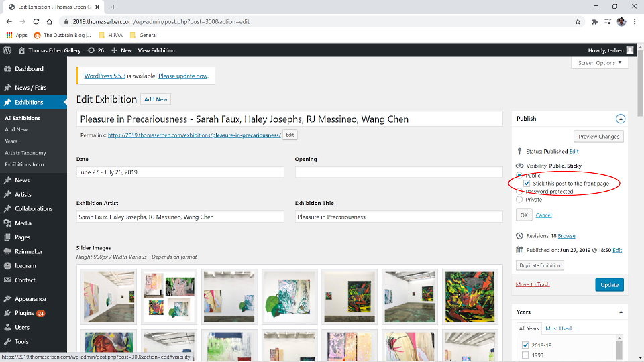
Task: Click the browser back arrow
Action: (9, 21)
